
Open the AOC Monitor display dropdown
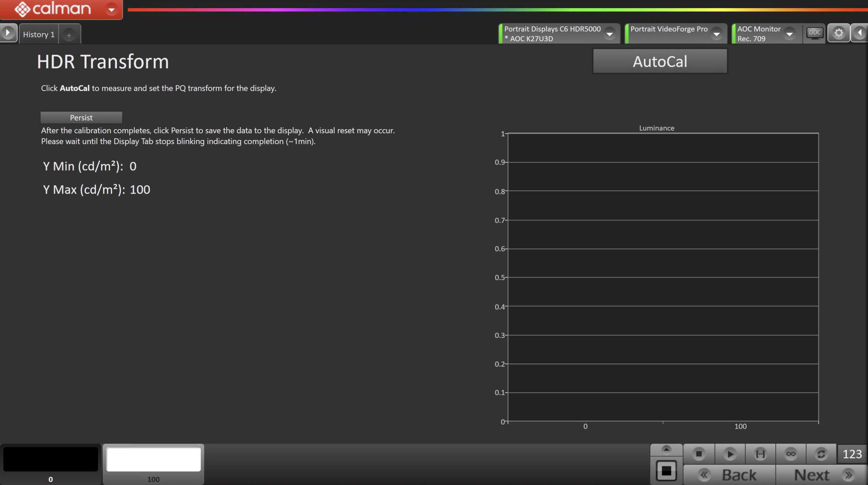(x=789, y=34)
